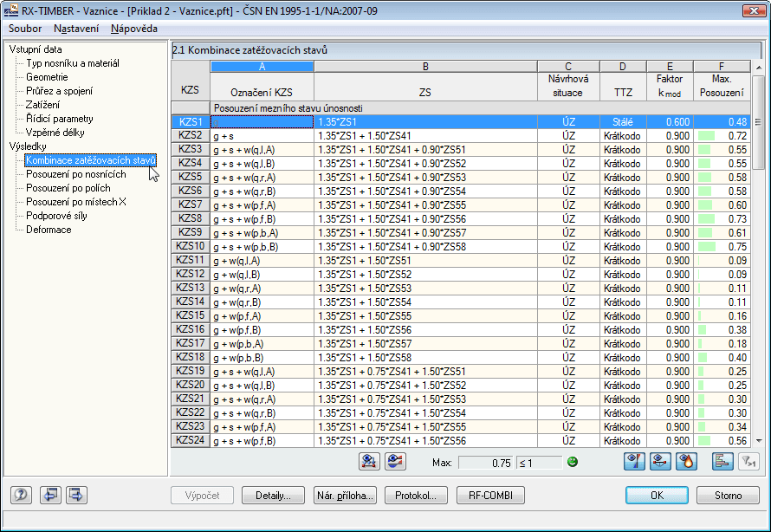Click the green result bar in KZS2 row
771x532 pixels.
[x=707, y=135]
